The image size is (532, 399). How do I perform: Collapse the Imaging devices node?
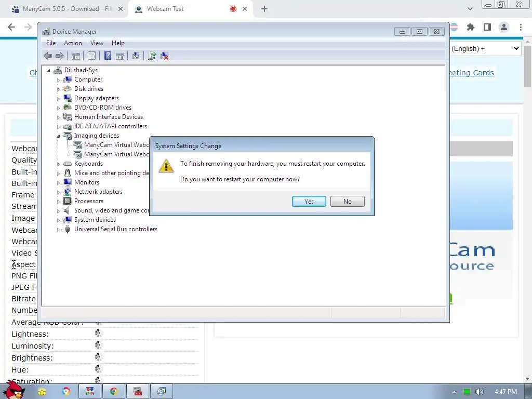(x=58, y=136)
